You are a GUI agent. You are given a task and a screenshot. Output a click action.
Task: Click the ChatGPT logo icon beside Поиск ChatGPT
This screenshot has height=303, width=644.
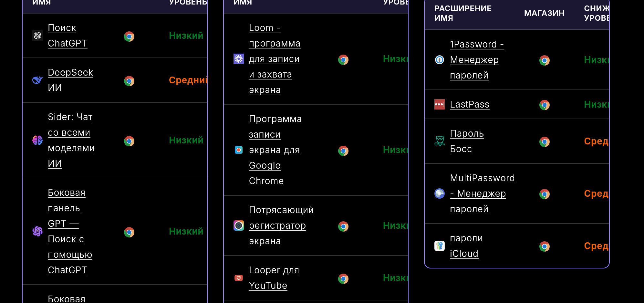coord(37,36)
